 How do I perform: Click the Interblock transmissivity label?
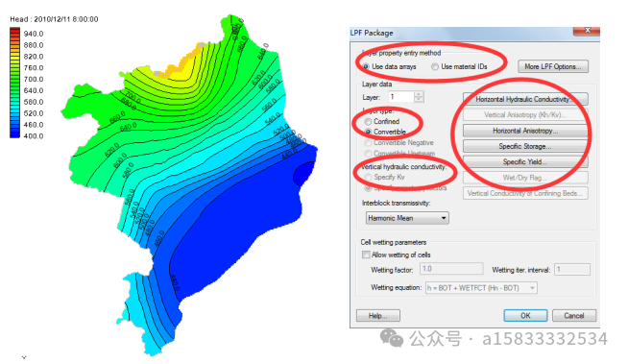[397, 203]
